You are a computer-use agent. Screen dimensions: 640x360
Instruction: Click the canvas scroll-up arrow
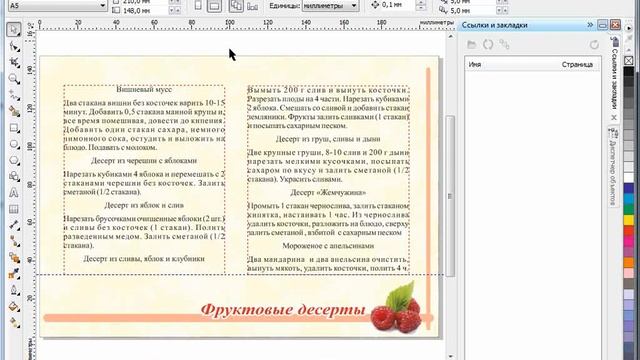(x=450, y=37)
